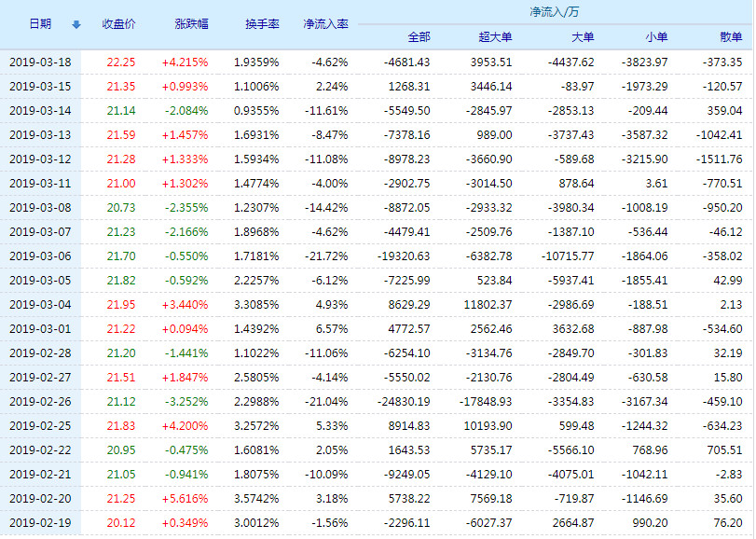
Task: Click change value +5.616%
Action: click(x=186, y=499)
